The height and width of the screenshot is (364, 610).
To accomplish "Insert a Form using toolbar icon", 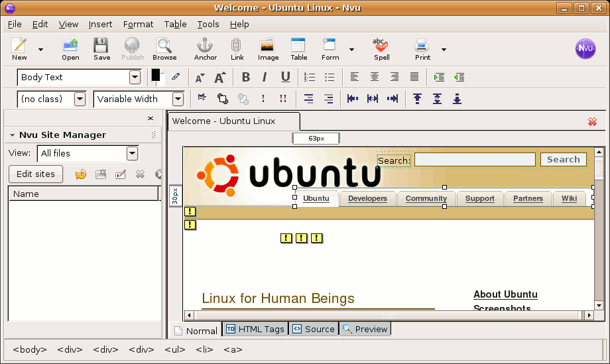I will click(x=330, y=49).
